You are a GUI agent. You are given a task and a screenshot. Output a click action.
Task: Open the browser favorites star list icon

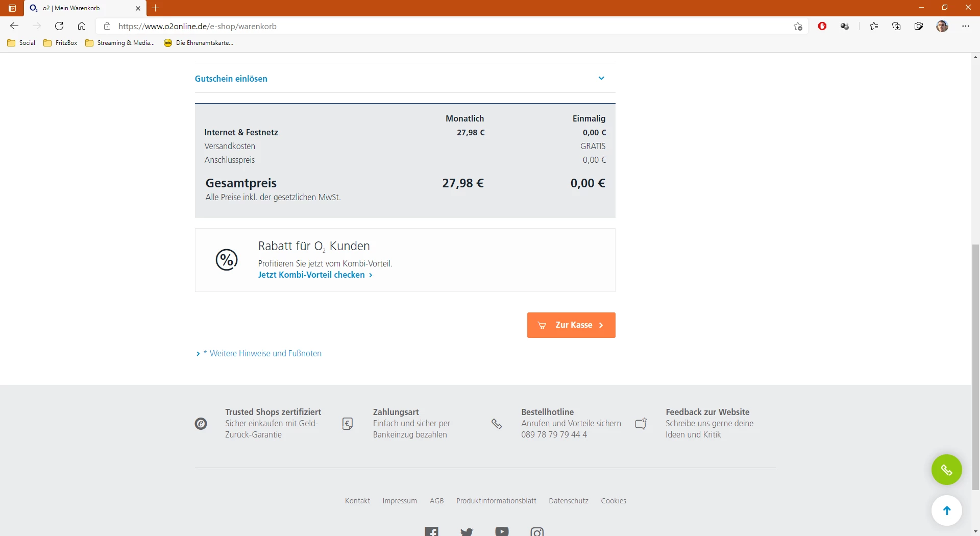click(x=874, y=26)
